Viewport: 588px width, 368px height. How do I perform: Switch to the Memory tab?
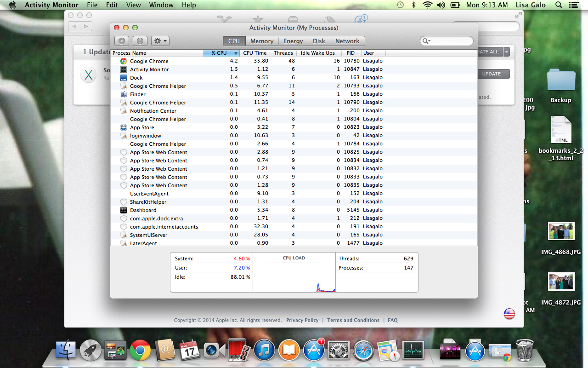[262, 41]
